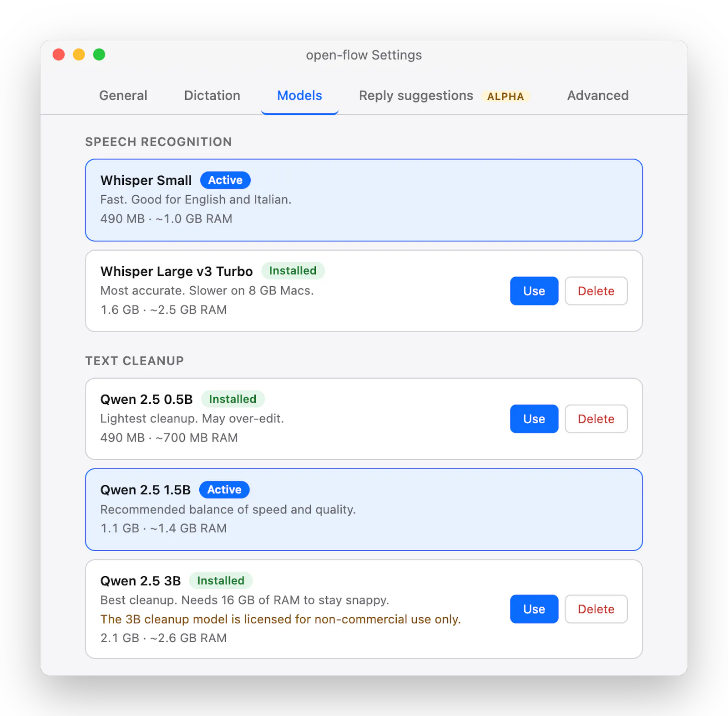
Task: Close the open-flow Settings window
Action: coord(59,55)
